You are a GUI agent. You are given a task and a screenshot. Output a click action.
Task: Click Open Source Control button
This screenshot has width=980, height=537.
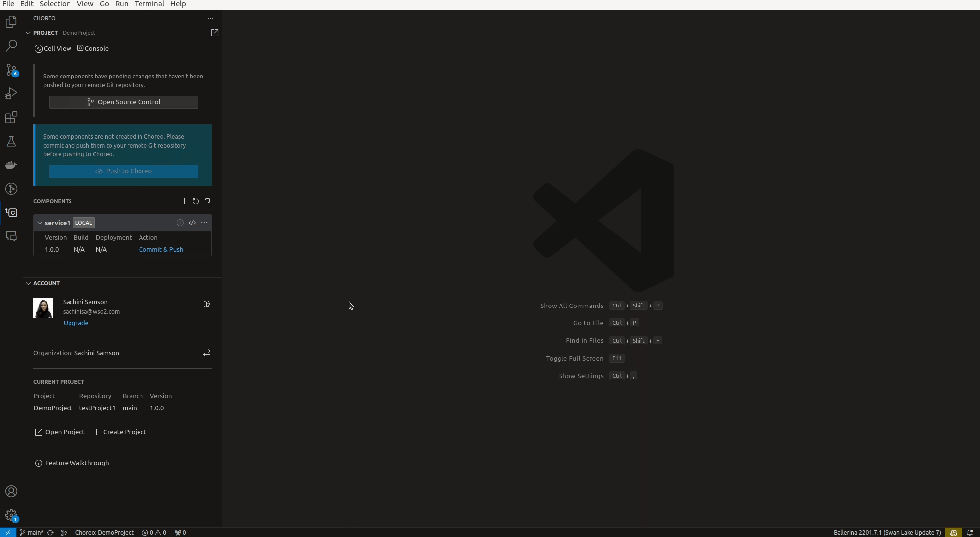click(x=124, y=102)
